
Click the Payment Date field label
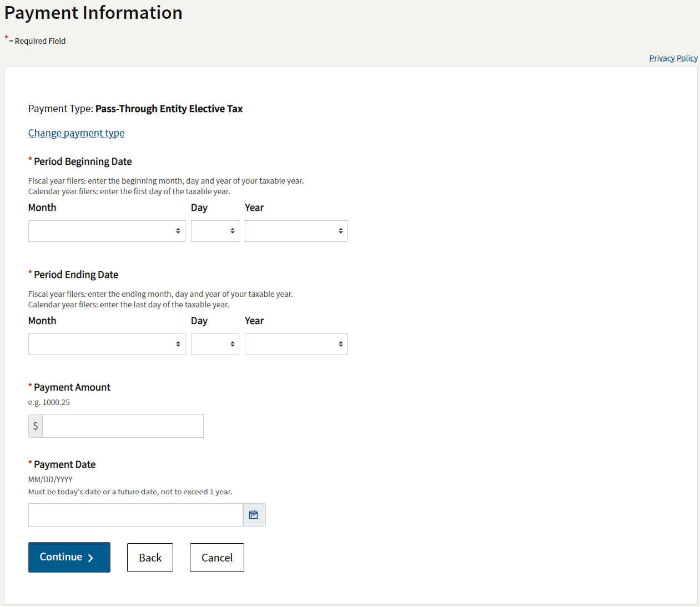64,464
